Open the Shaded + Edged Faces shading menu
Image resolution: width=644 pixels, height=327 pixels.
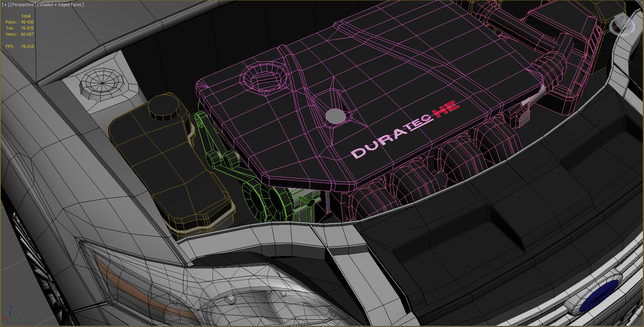[x=60, y=5]
